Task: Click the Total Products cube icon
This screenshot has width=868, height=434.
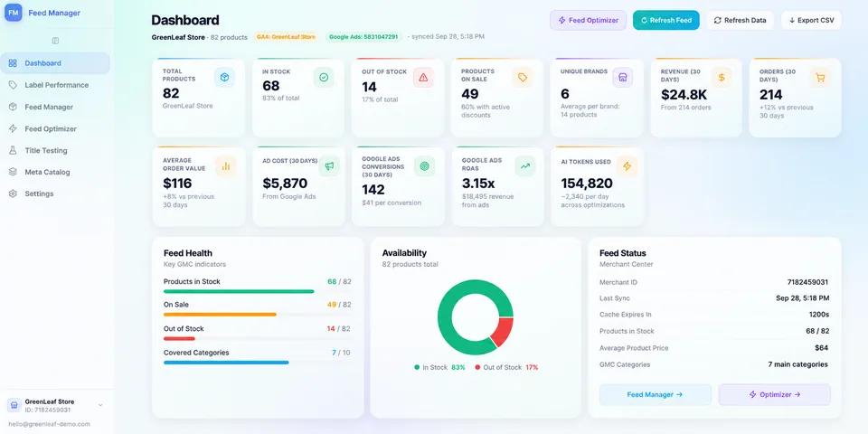Action: pos(224,78)
